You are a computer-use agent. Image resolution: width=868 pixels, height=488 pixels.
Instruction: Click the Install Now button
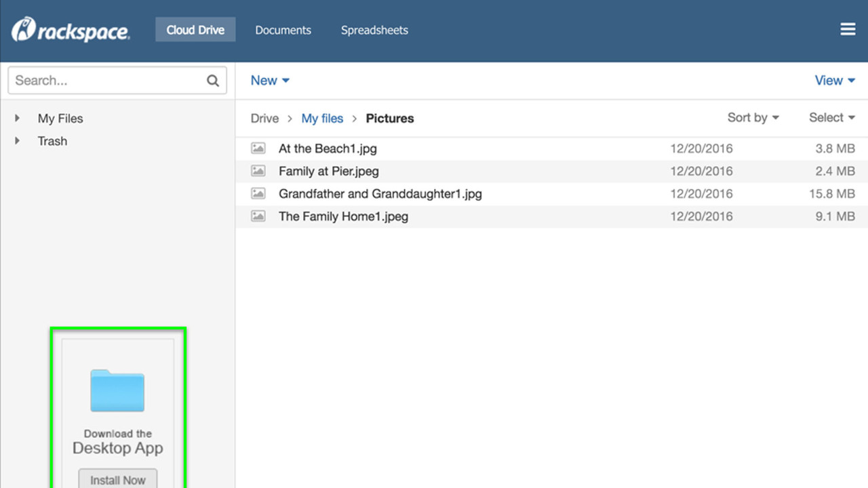pyautogui.click(x=118, y=479)
